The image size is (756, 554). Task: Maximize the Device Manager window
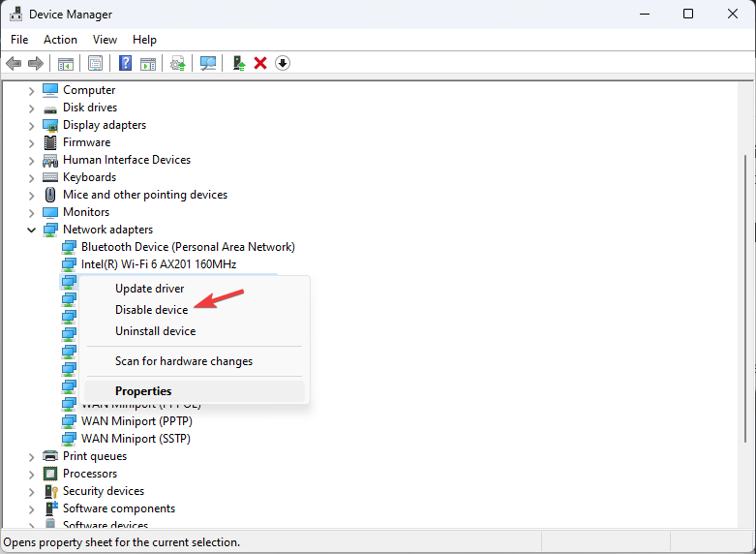[x=688, y=14]
